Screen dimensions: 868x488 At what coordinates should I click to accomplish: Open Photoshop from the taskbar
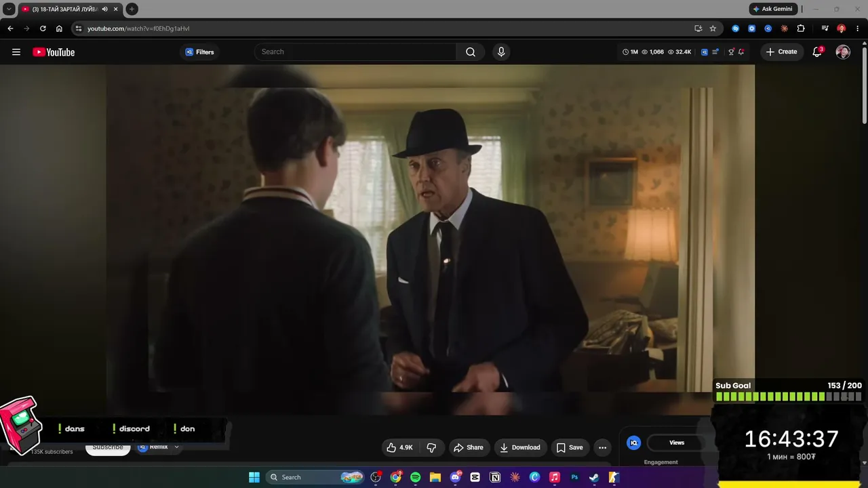coord(574,477)
